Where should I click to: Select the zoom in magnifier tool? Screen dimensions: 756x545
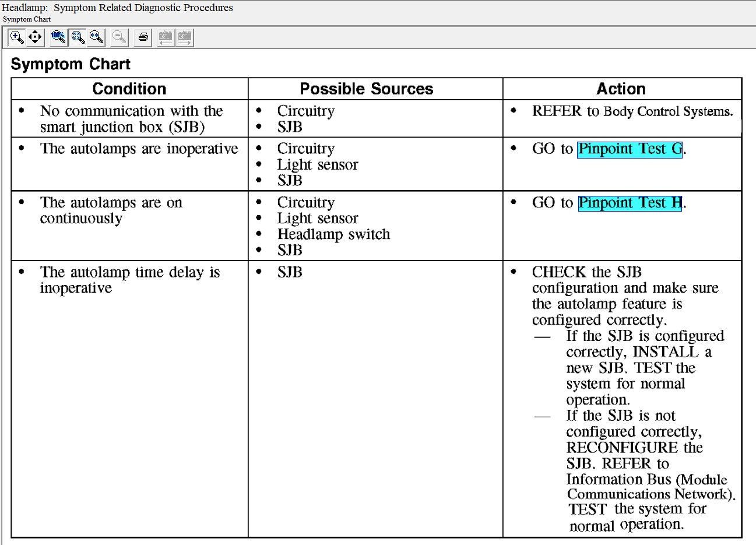(17, 37)
